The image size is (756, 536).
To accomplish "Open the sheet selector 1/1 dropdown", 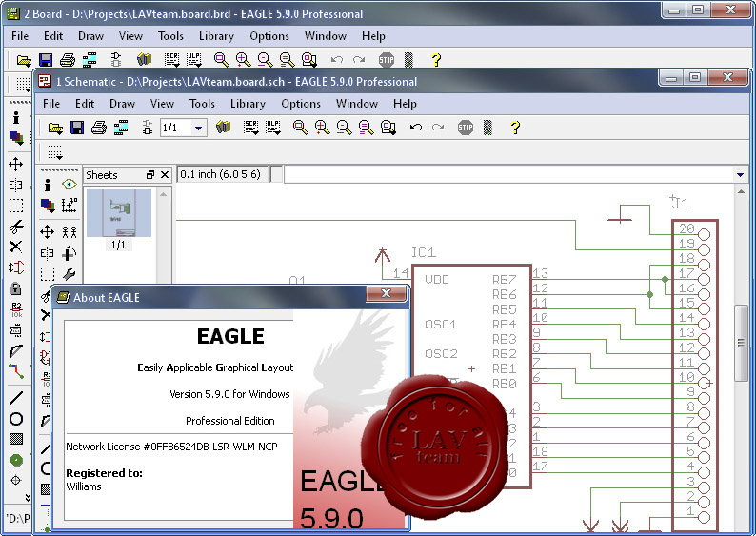I will pyautogui.click(x=198, y=129).
